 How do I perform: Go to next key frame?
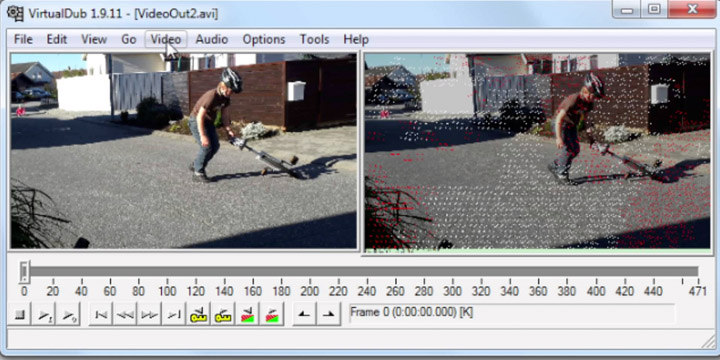[223, 314]
